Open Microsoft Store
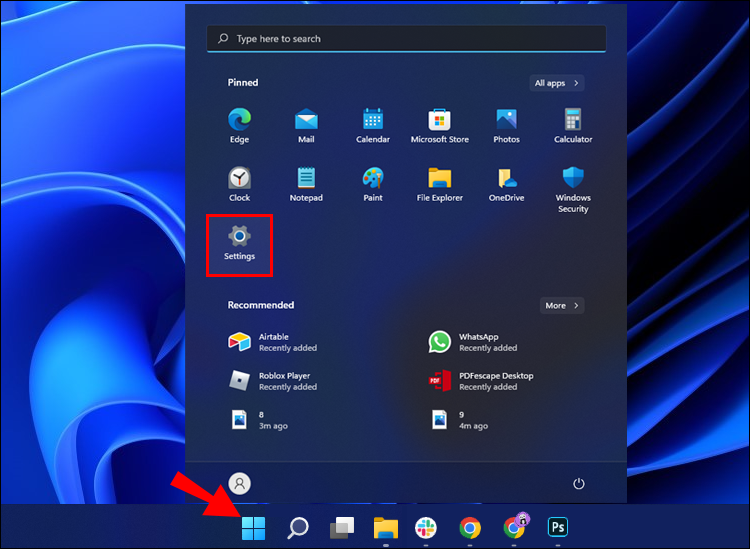Screen dimensions: 750x549 pos(440,126)
